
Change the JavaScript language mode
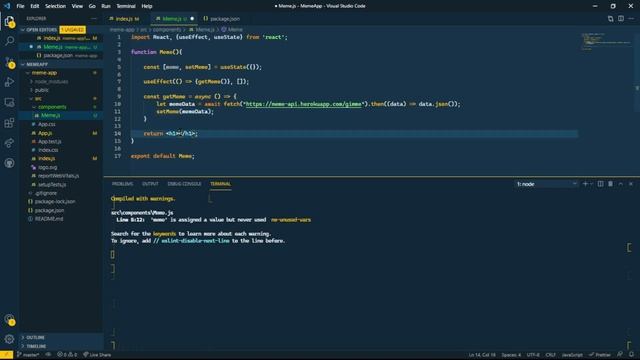[572, 355]
